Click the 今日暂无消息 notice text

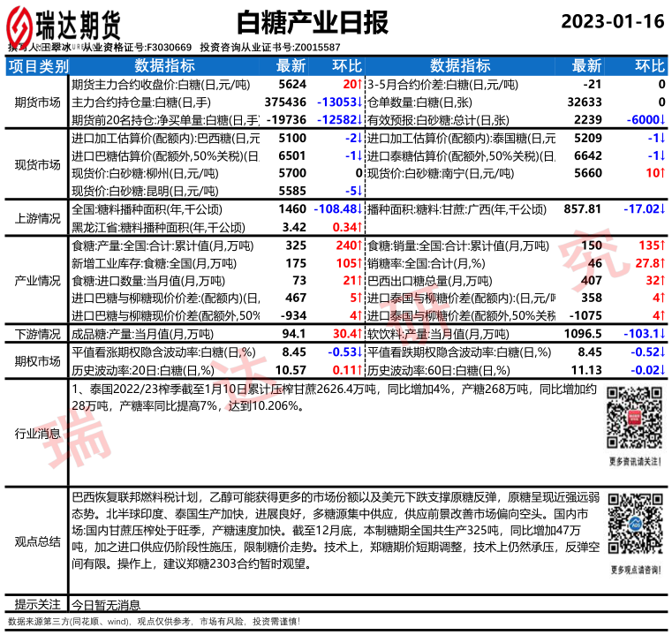[105, 605]
